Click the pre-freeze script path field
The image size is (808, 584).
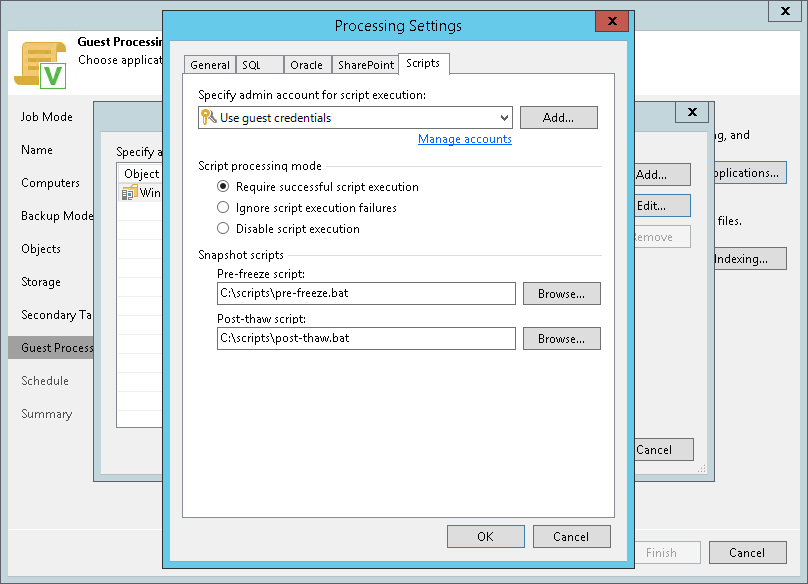coord(366,294)
